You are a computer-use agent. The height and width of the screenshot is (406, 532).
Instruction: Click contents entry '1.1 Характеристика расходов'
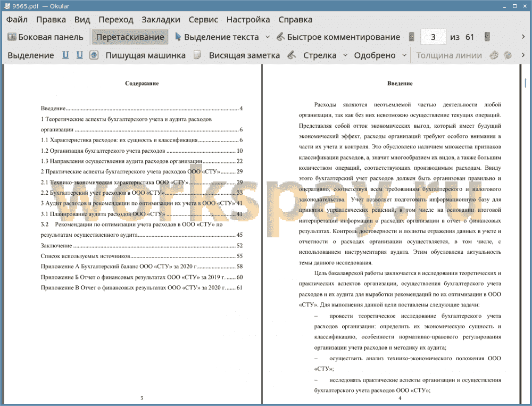coord(142,140)
